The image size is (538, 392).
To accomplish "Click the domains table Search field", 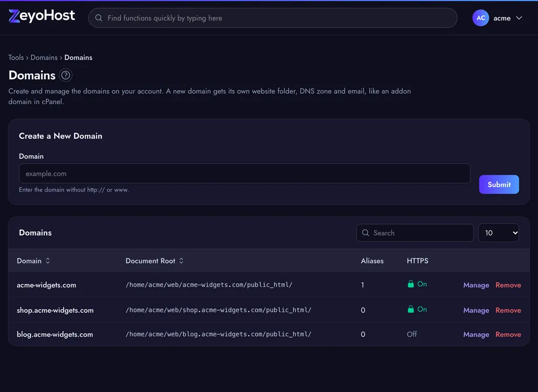I will [x=415, y=233].
